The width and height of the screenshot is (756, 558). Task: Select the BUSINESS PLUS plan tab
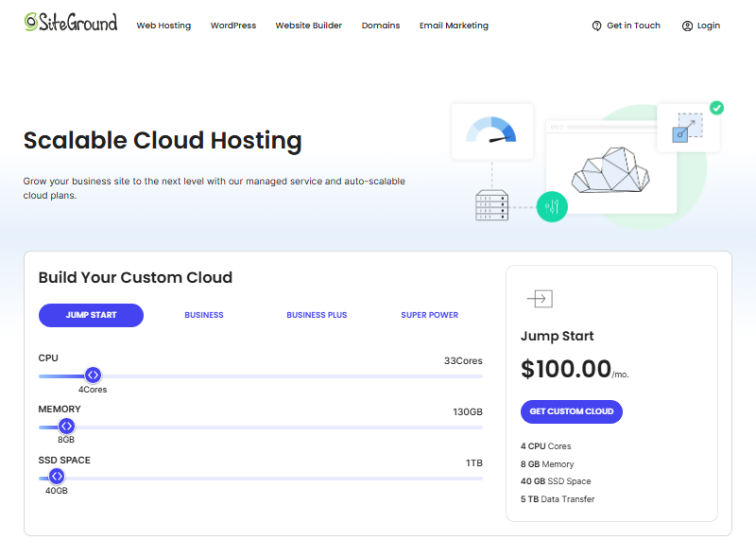click(317, 315)
